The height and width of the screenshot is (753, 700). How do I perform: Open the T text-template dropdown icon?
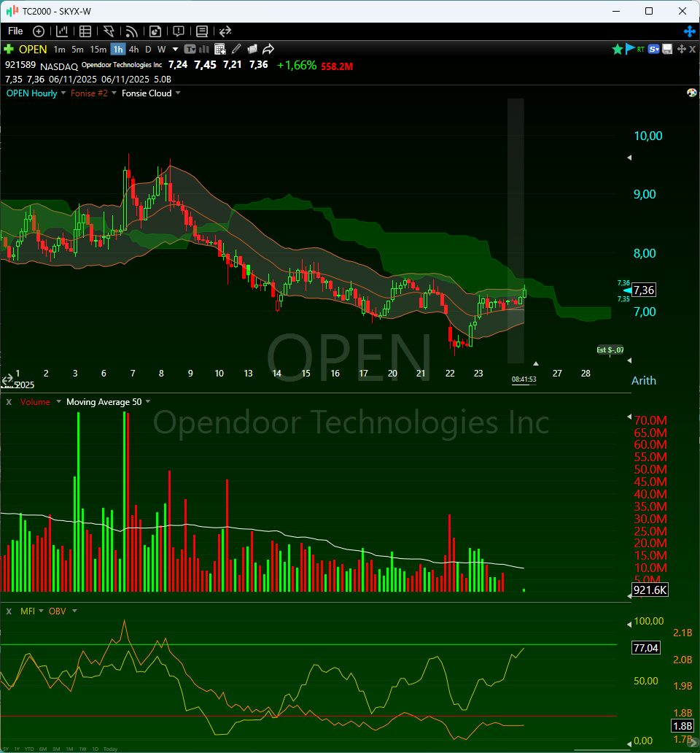point(190,49)
